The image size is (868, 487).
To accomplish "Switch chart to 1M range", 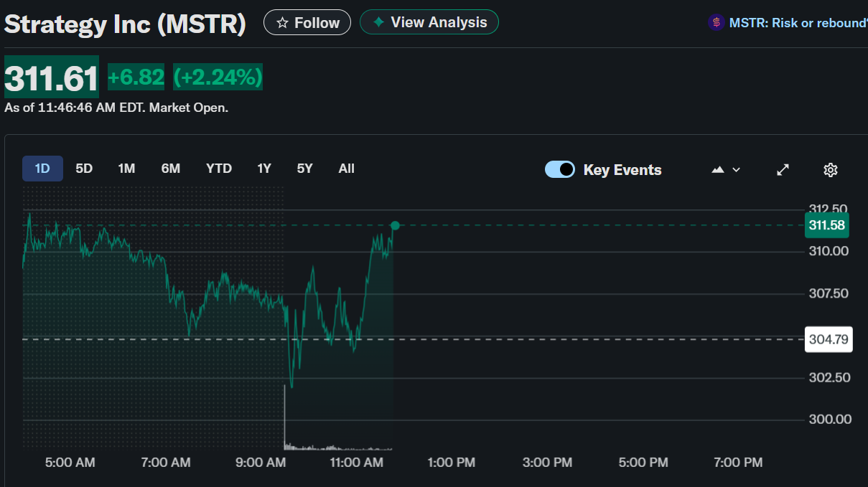I will [126, 169].
